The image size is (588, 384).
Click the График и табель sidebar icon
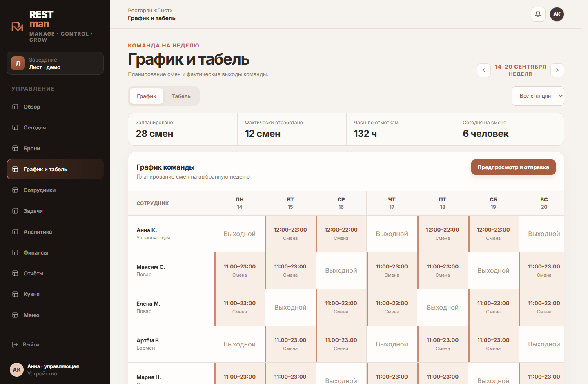coord(15,169)
